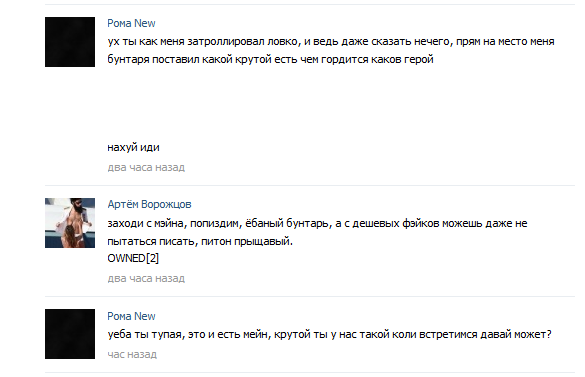Screen dimensions: 585x377
Task: Click the comment line starting "ух ты как меня"
Action: tap(331, 41)
